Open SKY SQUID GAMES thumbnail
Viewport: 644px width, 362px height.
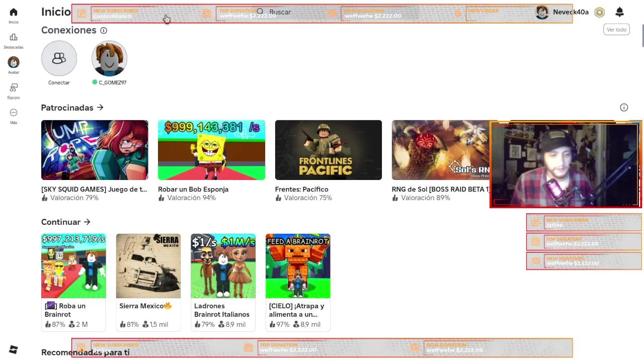[95, 150]
